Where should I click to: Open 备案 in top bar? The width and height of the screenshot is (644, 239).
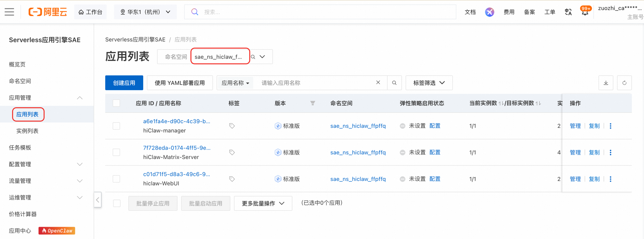530,12
